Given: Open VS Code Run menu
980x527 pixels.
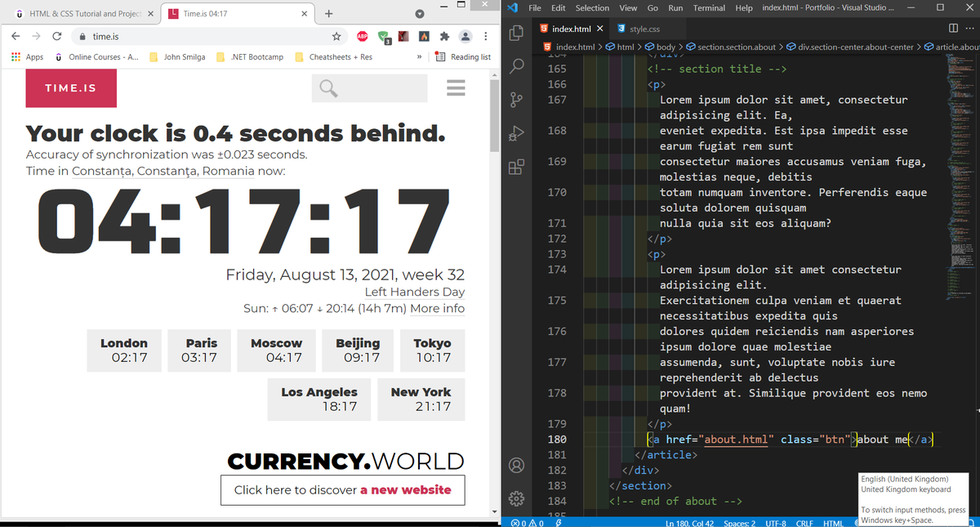Looking at the screenshot, I should click(x=675, y=8).
